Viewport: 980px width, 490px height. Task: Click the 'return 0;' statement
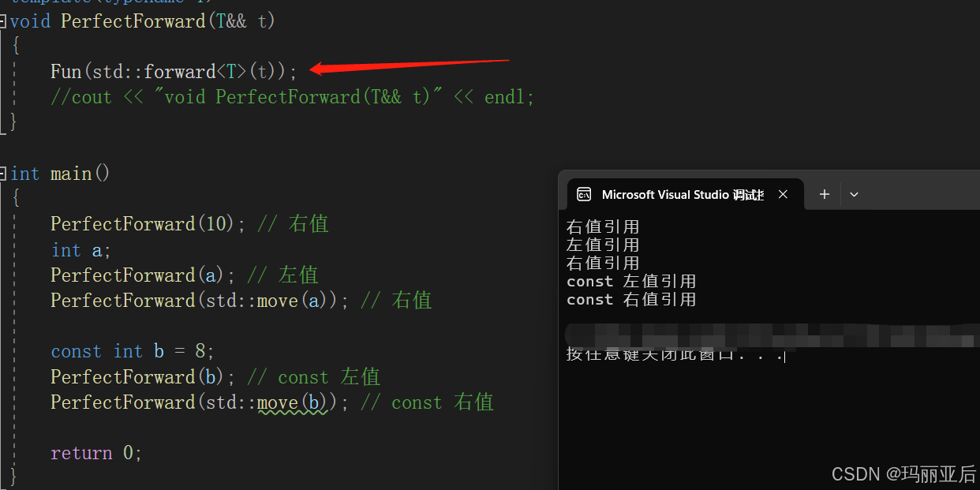point(96,453)
